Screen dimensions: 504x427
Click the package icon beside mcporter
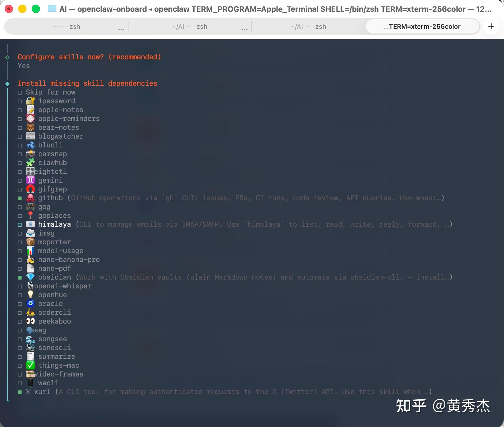tap(31, 242)
